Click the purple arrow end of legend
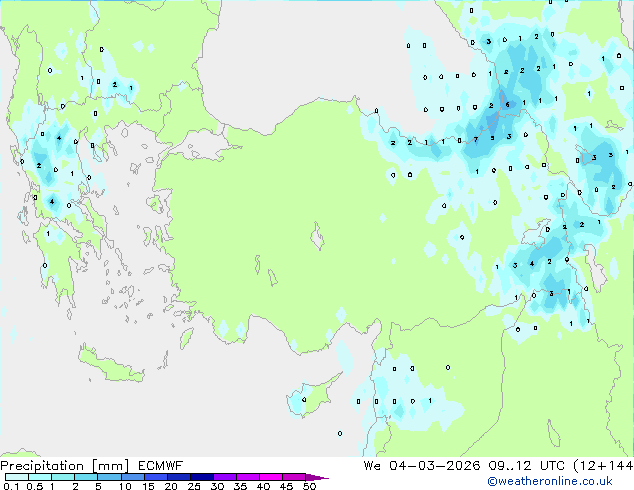 pos(317,477)
